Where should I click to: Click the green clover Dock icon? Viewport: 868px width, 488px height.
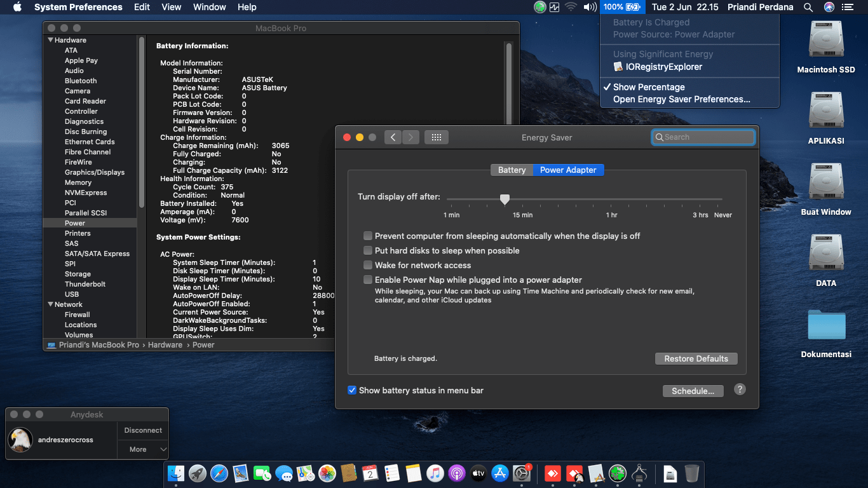618,473
